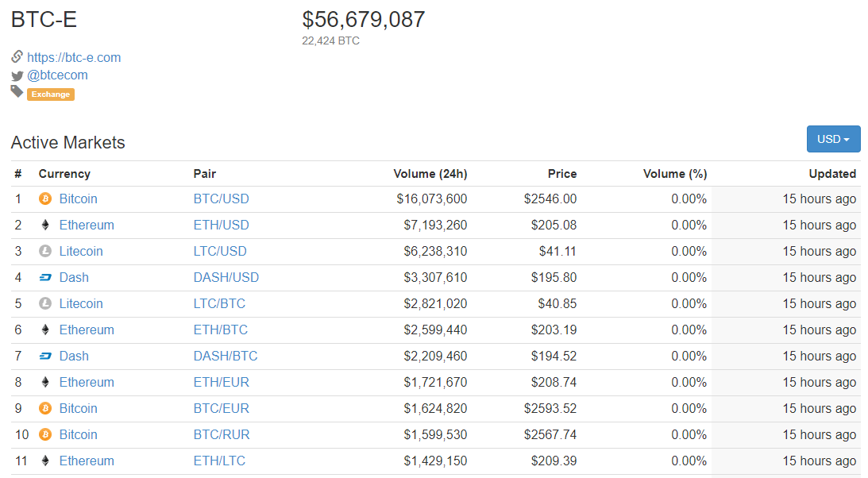Open the Bitcoin link in row 10
The height and width of the screenshot is (478, 868).
[78, 435]
